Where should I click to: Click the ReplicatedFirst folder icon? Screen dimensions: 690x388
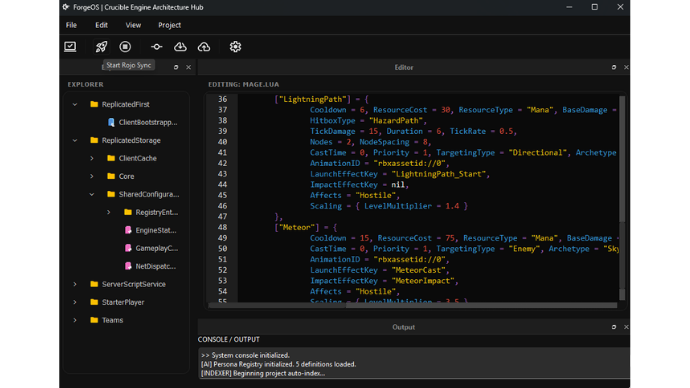pyautogui.click(x=94, y=104)
